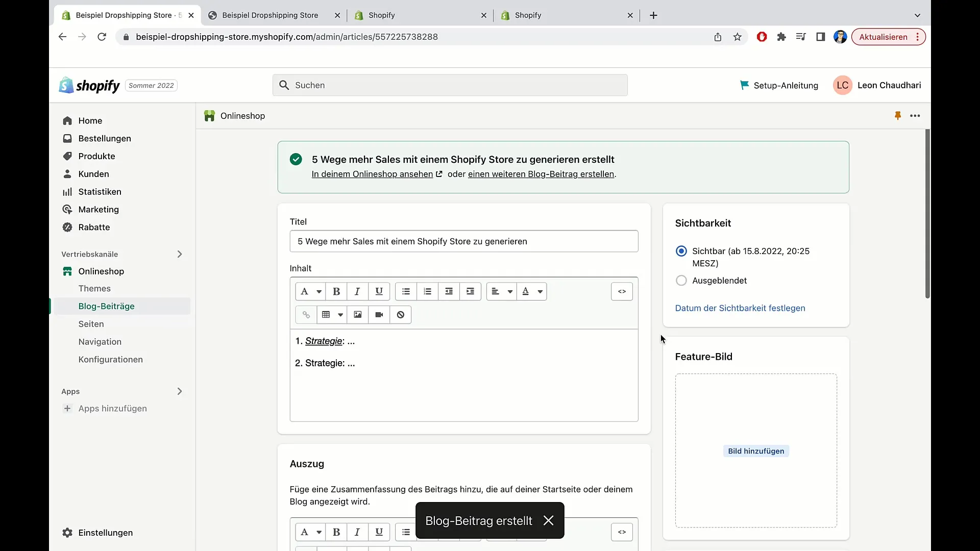Screen dimensions: 980x551
Task: Click the Insert Image icon in toolbar
Action: coord(357,314)
